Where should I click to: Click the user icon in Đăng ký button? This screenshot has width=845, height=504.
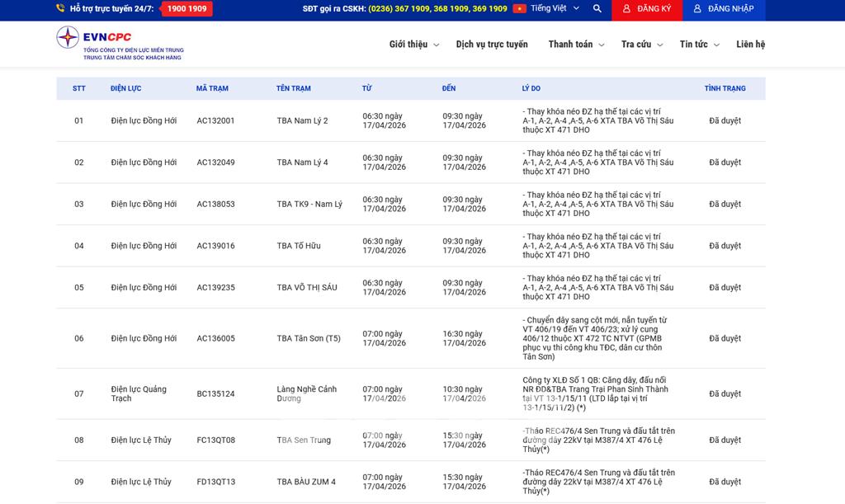[x=627, y=9]
